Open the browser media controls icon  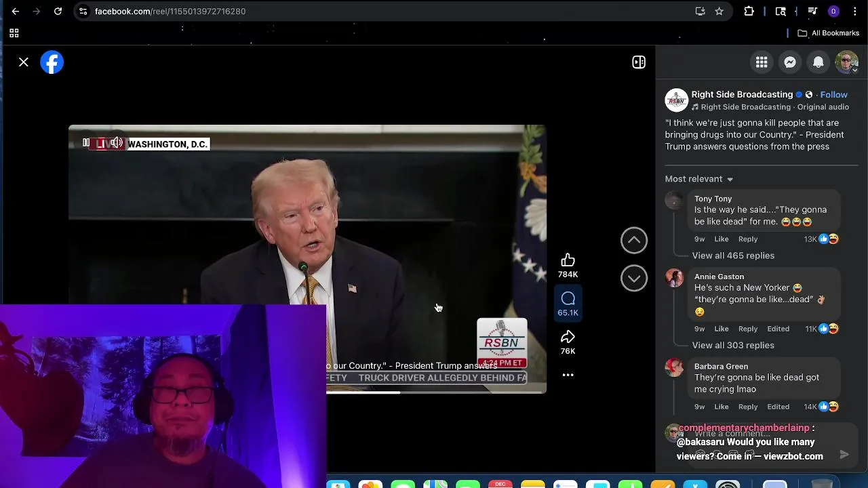point(812,11)
